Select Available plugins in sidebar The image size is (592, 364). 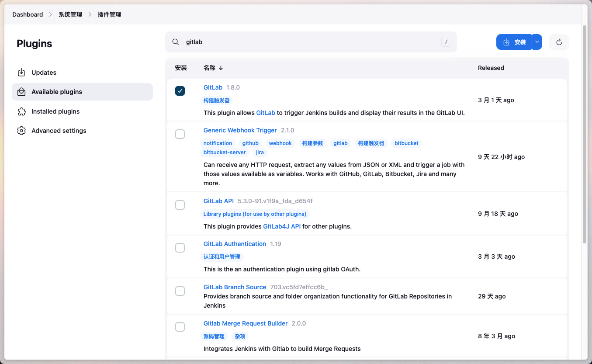(x=82, y=92)
